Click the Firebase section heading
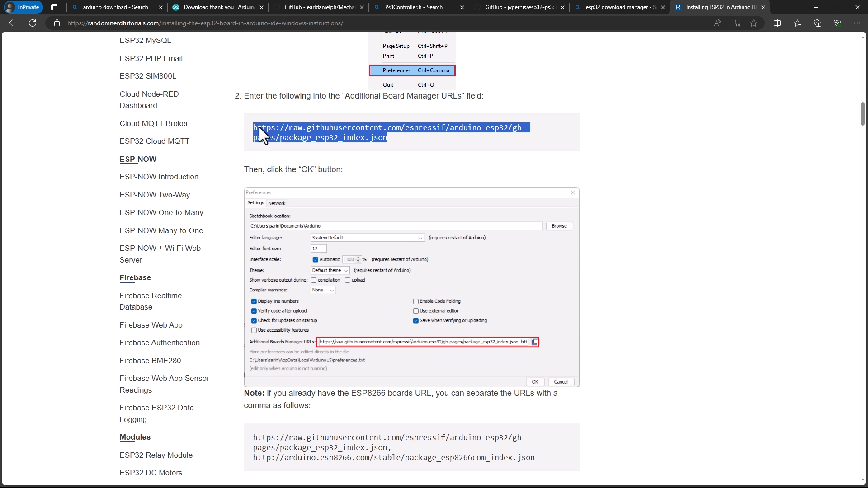The width and height of the screenshot is (868, 488). point(135,277)
